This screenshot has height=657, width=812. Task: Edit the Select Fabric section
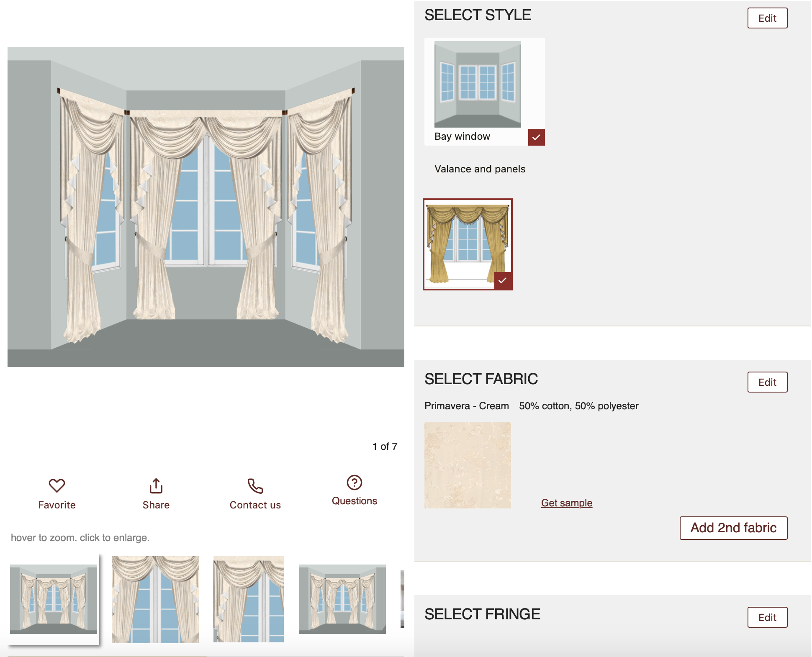click(767, 382)
